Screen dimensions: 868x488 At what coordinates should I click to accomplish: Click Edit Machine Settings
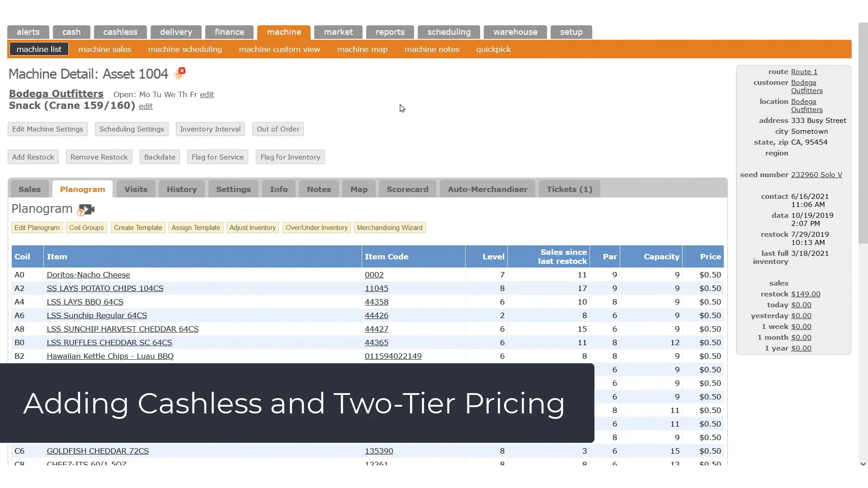pos(47,129)
